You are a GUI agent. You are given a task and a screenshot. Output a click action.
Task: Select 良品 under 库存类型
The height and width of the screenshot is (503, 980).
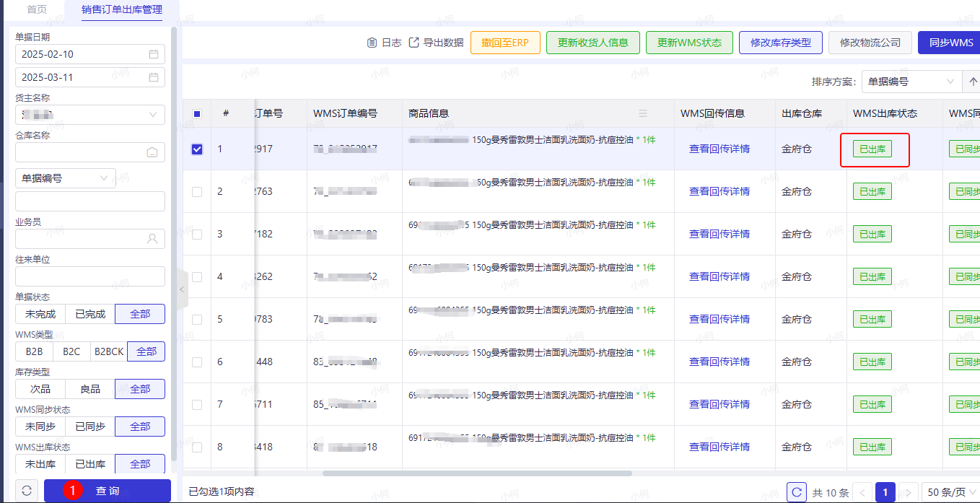coord(90,389)
